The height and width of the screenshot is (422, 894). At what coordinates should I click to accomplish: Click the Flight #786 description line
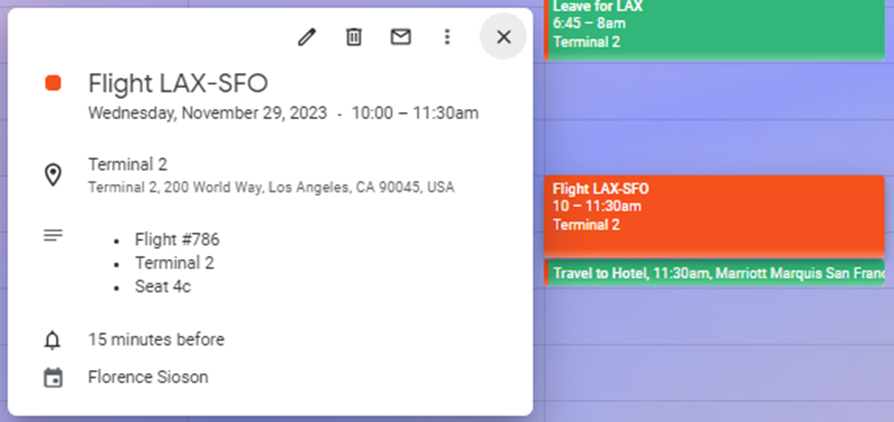click(177, 240)
